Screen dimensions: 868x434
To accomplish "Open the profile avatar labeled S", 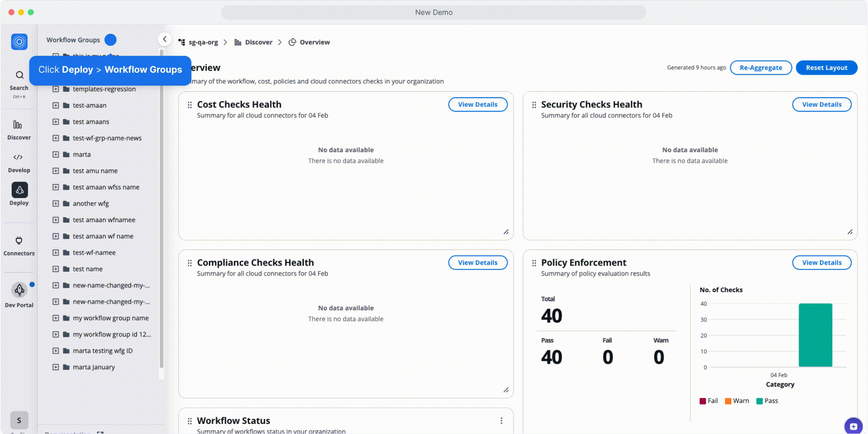I will 18,420.
